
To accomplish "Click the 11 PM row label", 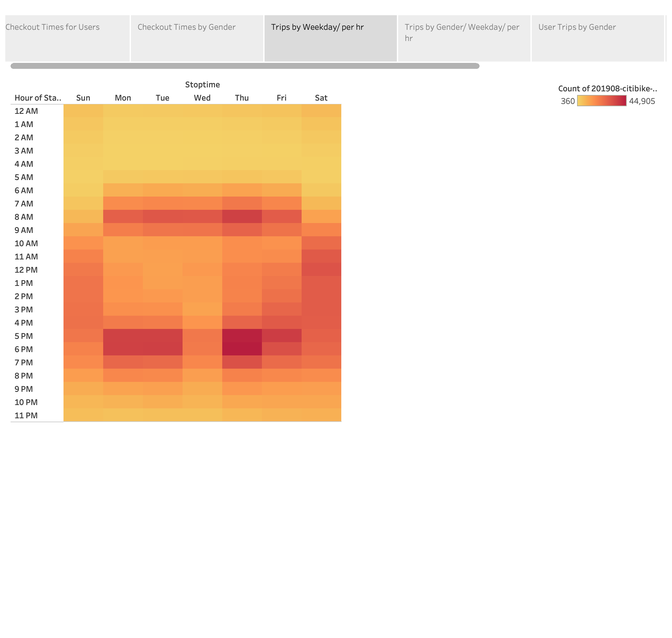I will [x=26, y=415].
